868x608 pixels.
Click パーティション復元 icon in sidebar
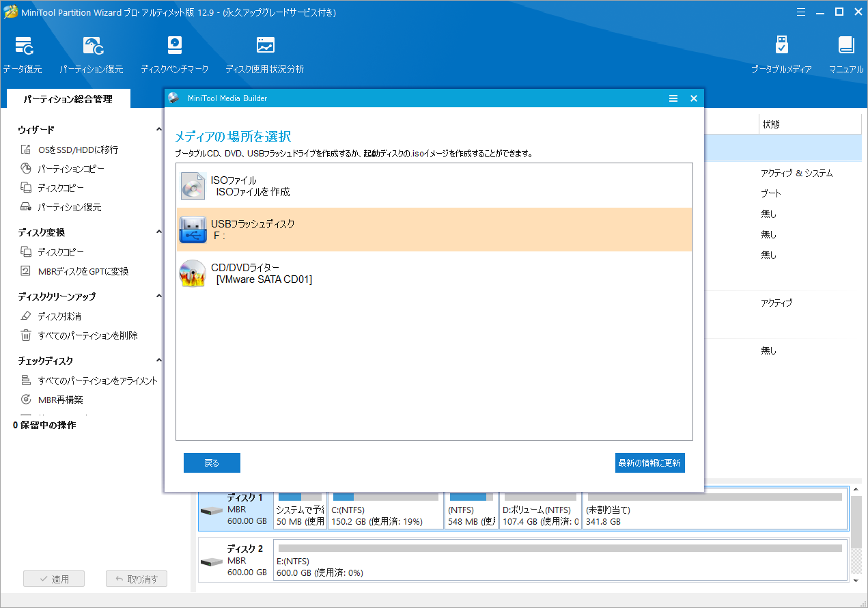(26, 207)
